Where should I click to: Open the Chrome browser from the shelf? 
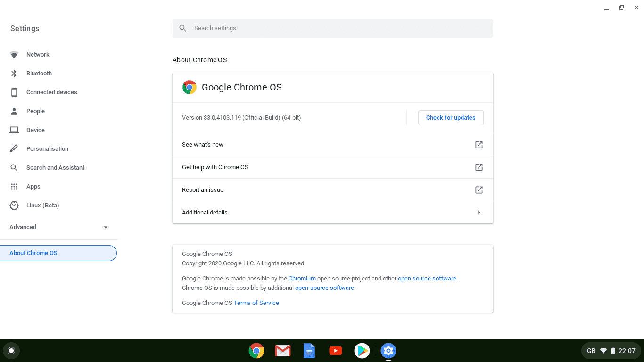click(x=256, y=351)
